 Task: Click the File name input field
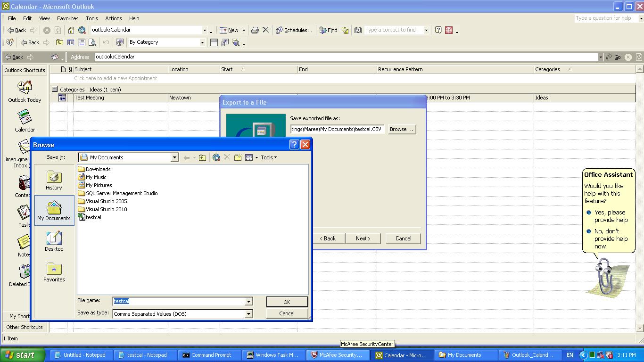(179, 301)
